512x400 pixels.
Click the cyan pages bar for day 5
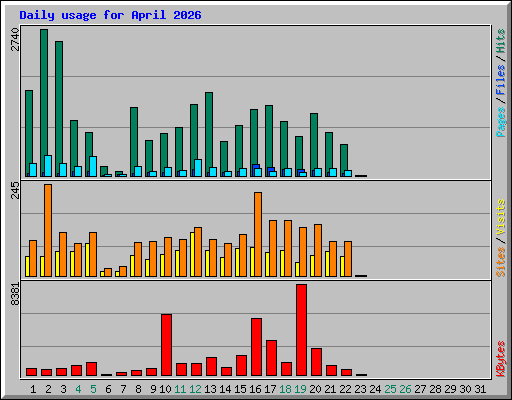tap(93, 166)
